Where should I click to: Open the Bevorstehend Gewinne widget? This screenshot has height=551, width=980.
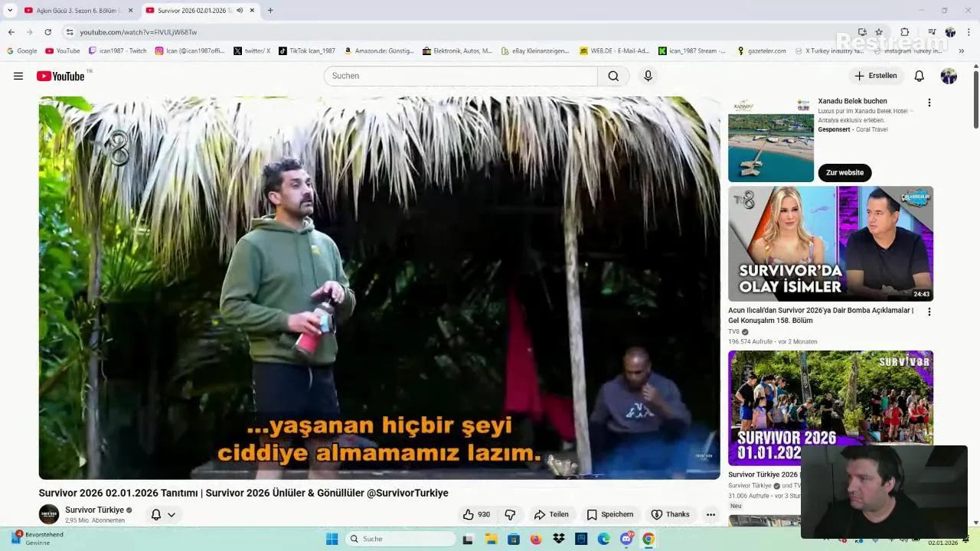click(38, 538)
